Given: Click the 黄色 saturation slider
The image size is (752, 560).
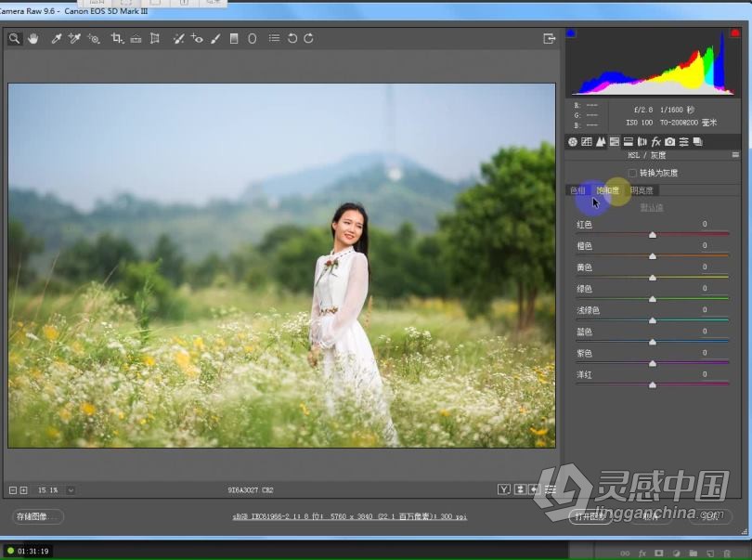Looking at the screenshot, I should (653, 278).
